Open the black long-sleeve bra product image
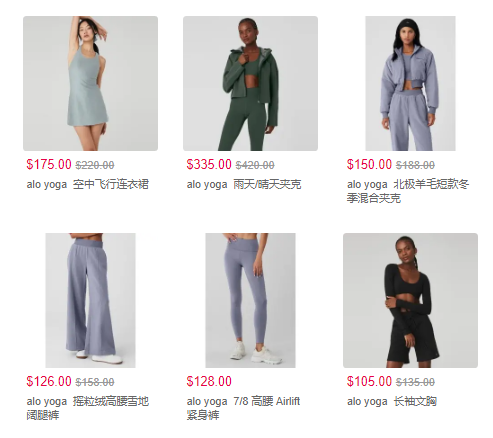493x438 pixels. (x=410, y=300)
